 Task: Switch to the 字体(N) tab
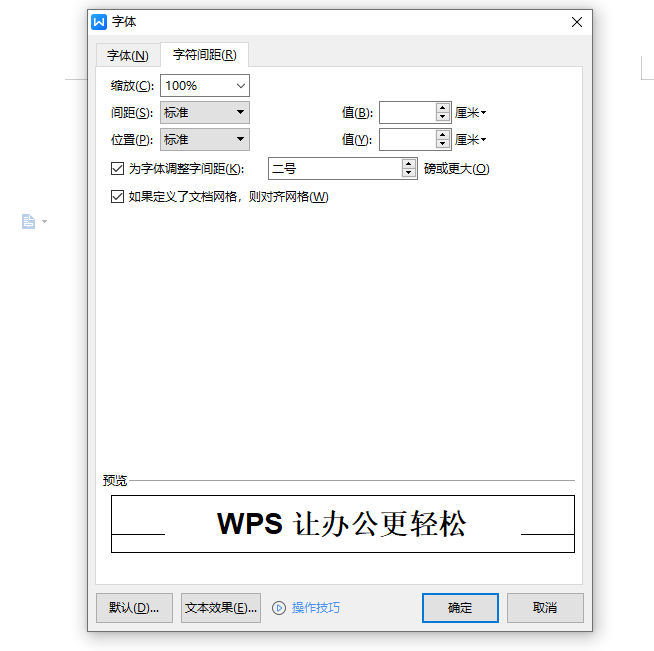coord(128,55)
